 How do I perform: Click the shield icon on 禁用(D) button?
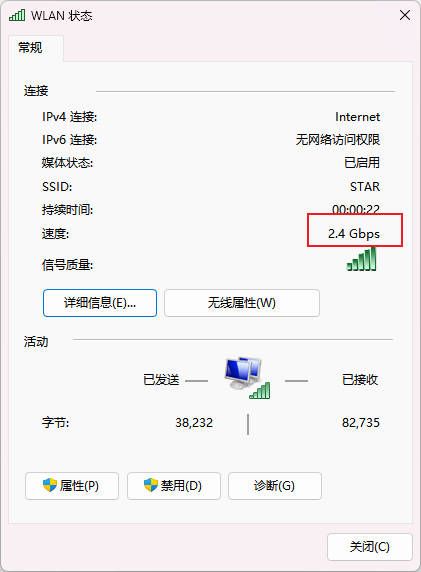151,485
